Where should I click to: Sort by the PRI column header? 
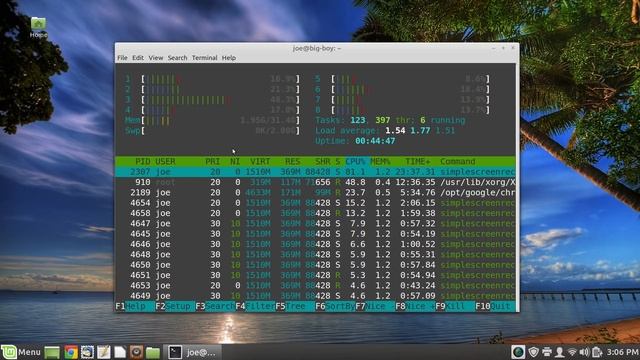tap(213, 162)
